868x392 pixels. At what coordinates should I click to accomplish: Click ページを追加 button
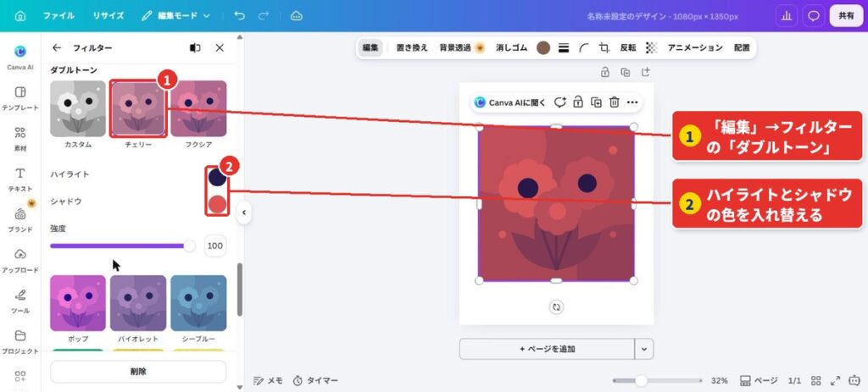coord(547,349)
